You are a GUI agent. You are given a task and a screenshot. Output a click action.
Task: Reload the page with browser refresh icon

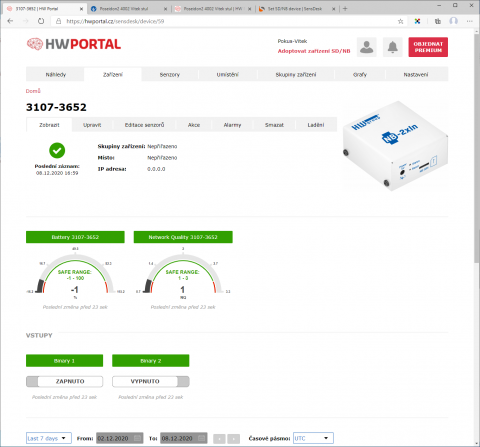tap(41, 21)
